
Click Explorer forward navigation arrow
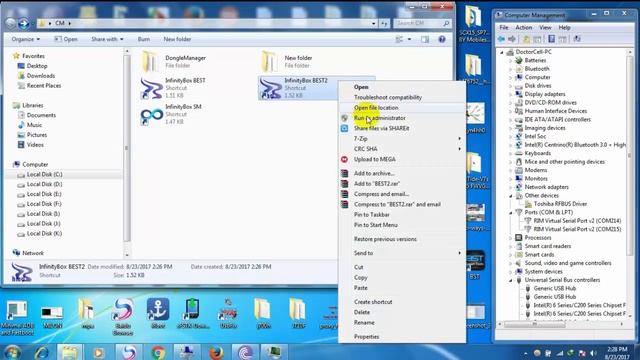coord(24,23)
